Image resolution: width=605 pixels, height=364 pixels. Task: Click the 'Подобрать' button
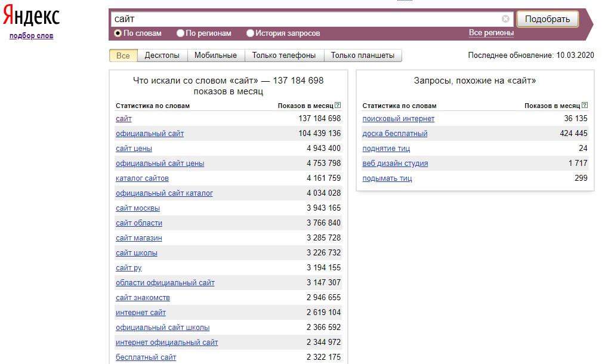(548, 19)
